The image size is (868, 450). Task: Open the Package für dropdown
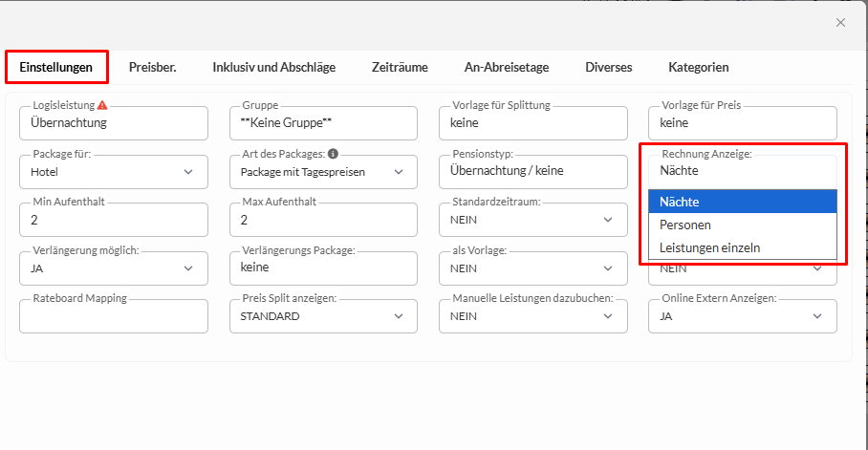(113, 172)
